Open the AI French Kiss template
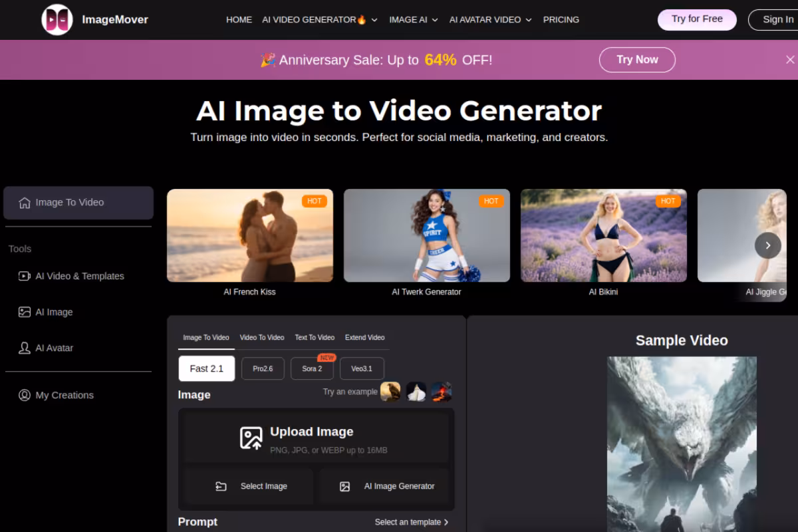This screenshot has width=798, height=532. click(x=250, y=235)
